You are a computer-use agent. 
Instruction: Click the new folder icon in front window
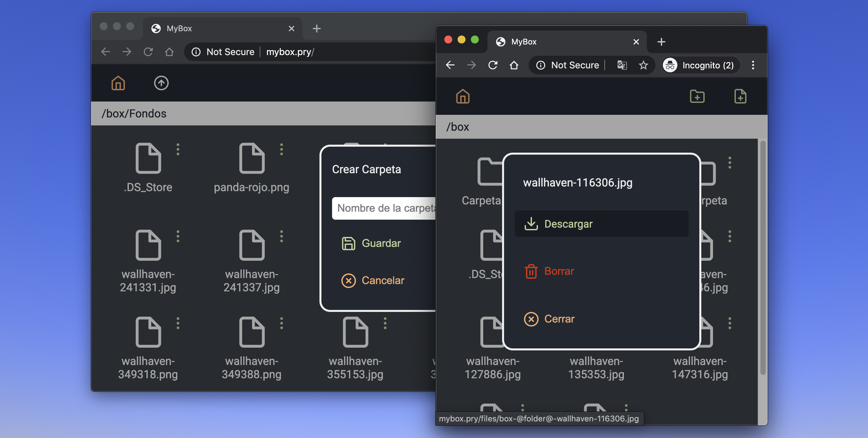coord(697,96)
